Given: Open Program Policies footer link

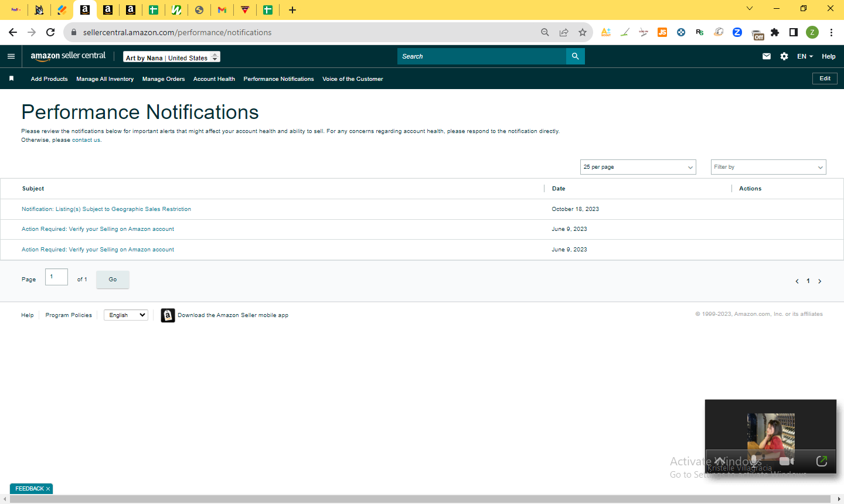Looking at the screenshot, I should tap(69, 315).
